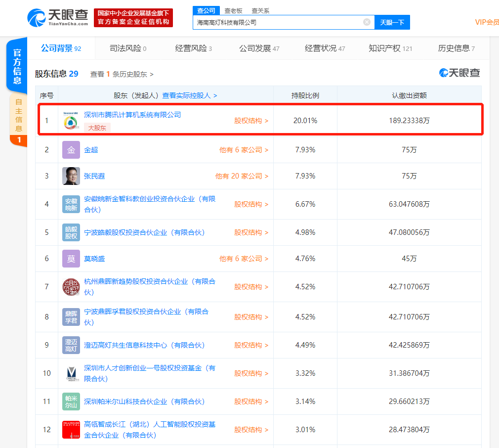Click the 天眼一下 search button

tap(392, 22)
